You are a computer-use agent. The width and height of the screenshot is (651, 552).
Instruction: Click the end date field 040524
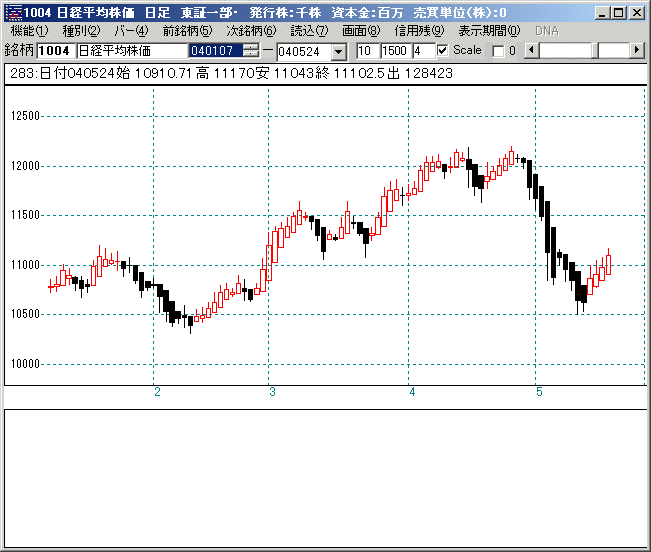coord(304,52)
